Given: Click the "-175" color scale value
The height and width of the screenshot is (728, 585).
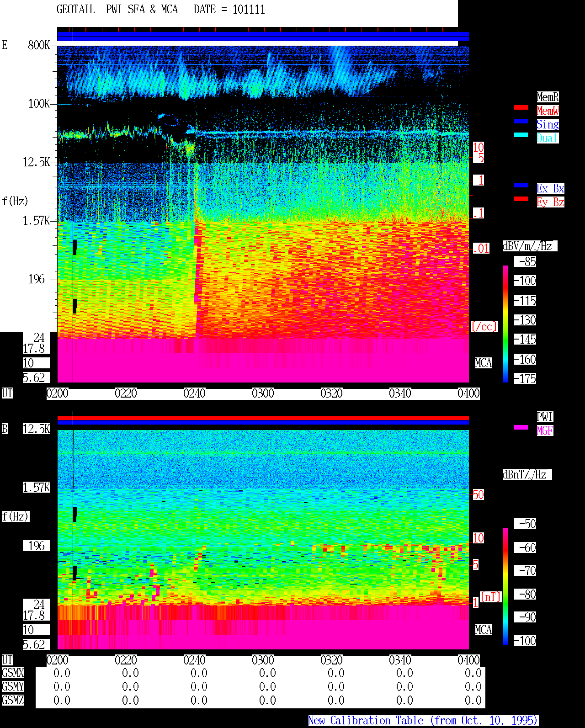Looking at the screenshot, I should [526, 379].
